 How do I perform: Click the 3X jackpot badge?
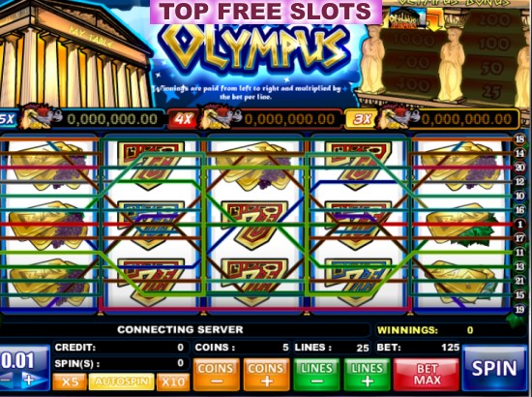tap(362, 119)
